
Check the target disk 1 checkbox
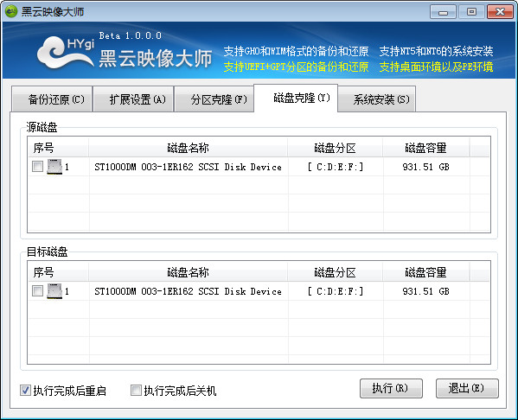tap(37, 291)
